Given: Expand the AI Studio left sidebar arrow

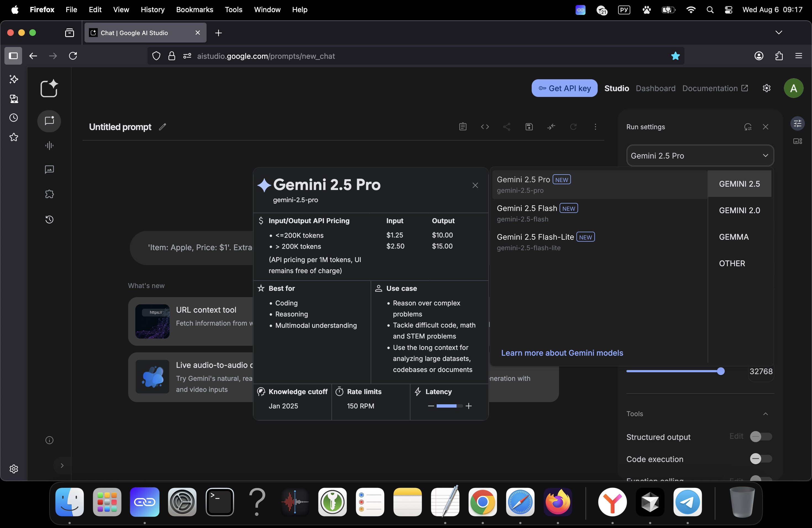Looking at the screenshot, I should coord(62,466).
